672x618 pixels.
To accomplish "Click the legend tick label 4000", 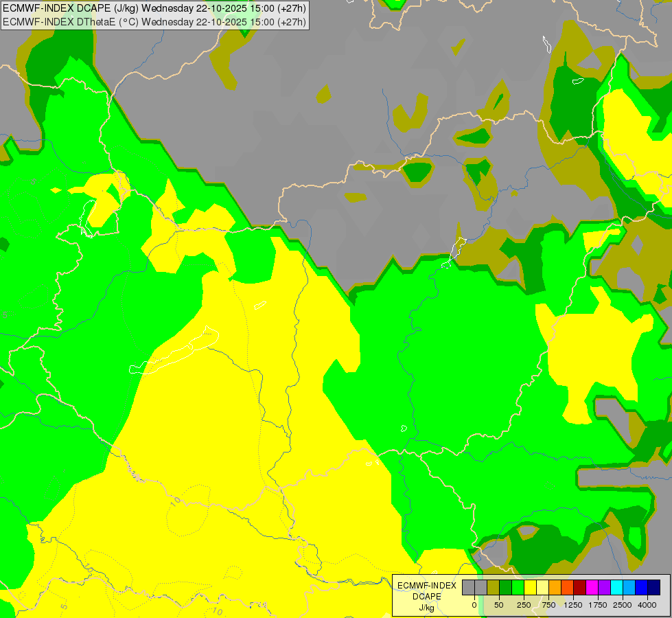I will 647,605.
